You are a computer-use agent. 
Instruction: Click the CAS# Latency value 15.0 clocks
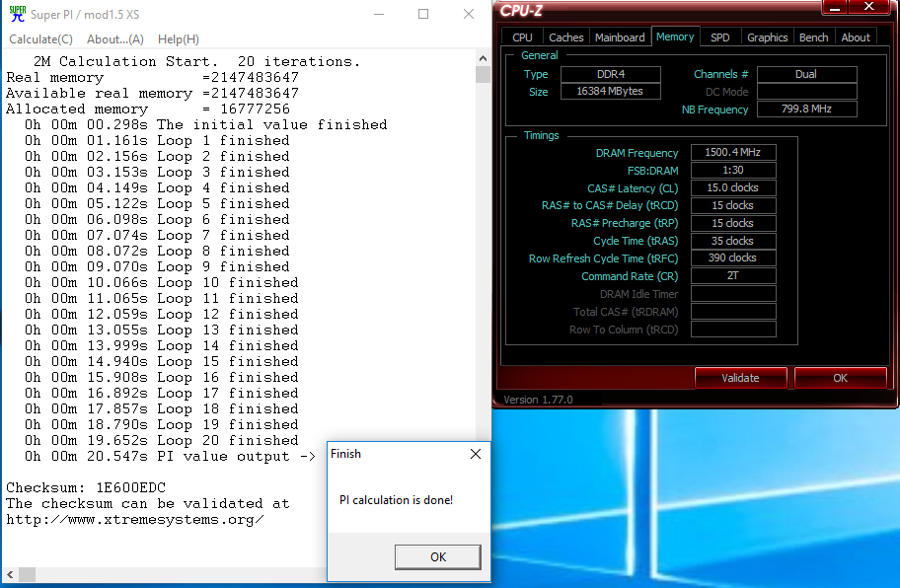click(733, 187)
